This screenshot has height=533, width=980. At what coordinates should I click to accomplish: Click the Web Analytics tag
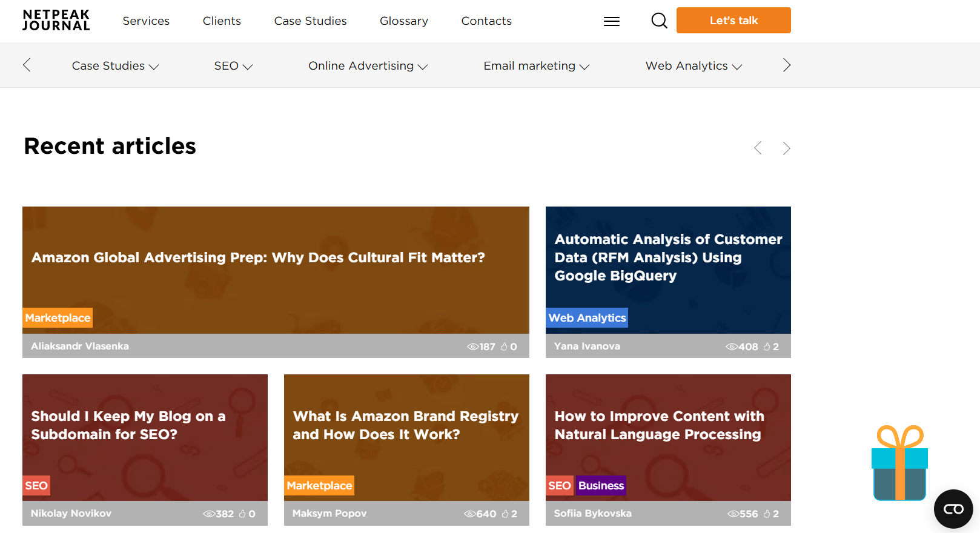587,318
